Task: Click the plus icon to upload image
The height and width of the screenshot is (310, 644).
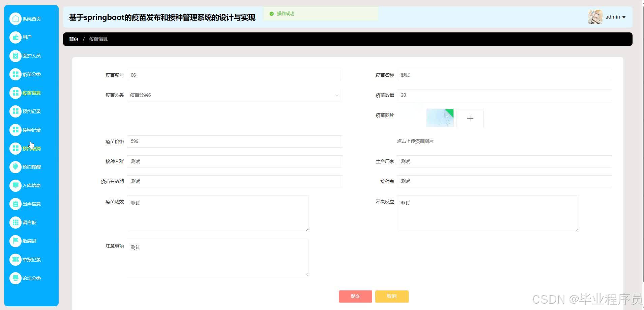Action: pyautogui.click(x=470, y=118)
